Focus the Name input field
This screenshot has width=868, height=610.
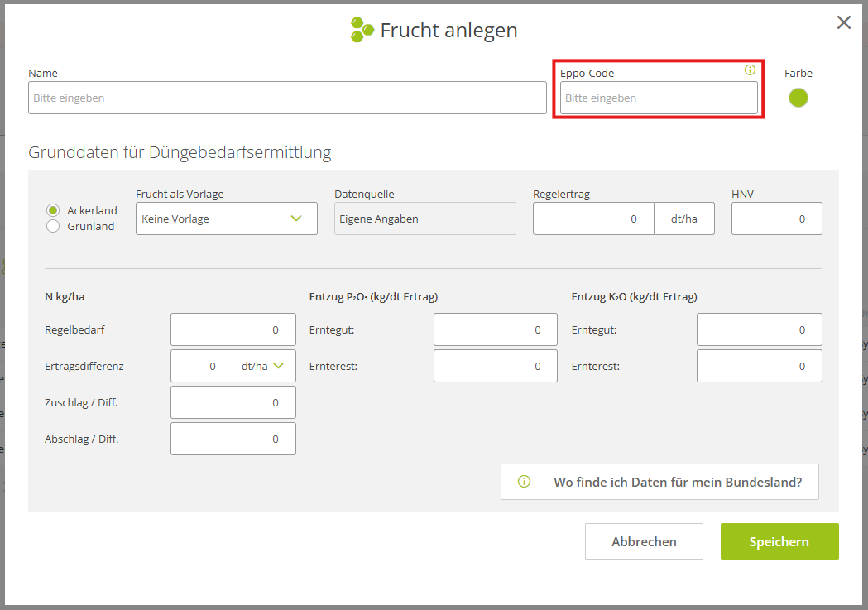287,98
